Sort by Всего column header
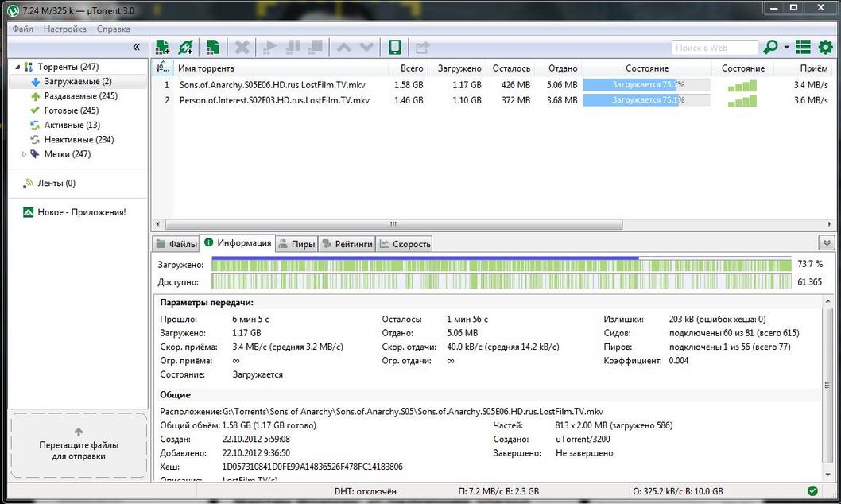The width and height of the screenshot is (841, 504). (408, 68)
